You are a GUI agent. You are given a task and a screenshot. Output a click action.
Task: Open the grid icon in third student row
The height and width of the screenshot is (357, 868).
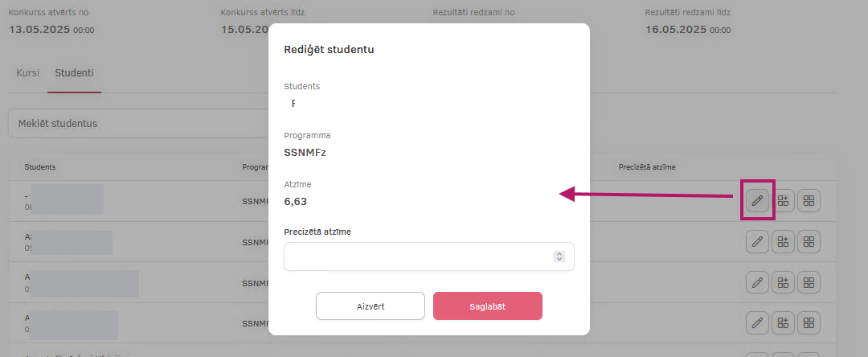(809, 282)
